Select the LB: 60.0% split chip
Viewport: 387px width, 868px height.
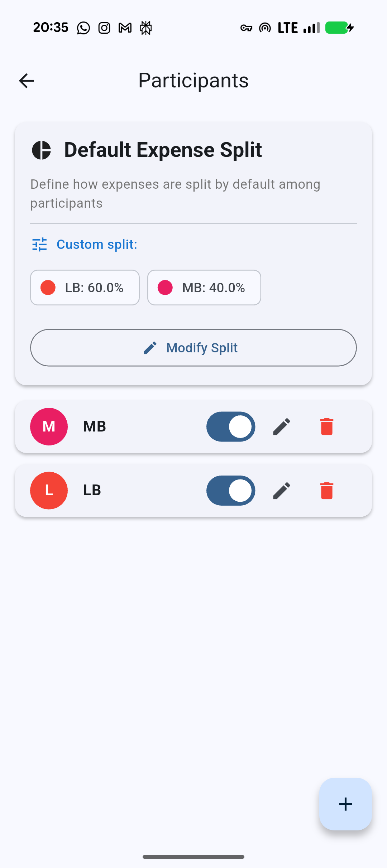(85, 288)
